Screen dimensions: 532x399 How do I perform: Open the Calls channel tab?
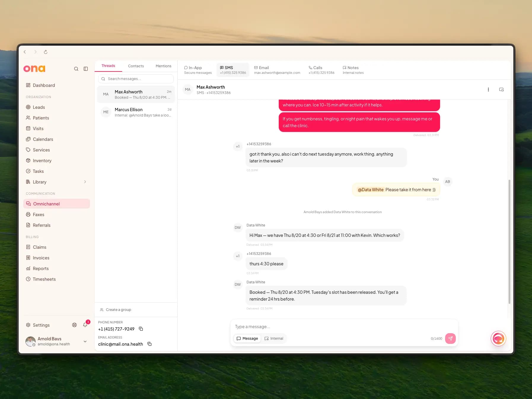[321, 70]
